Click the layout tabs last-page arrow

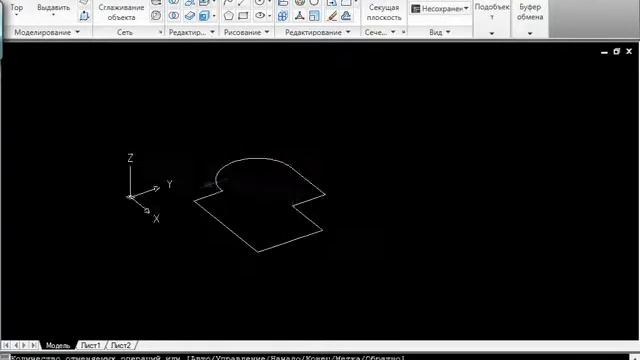point(33,345)
